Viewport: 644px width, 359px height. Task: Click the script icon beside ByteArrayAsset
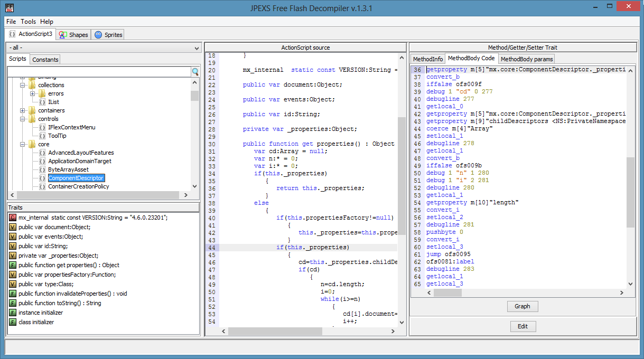pyautogui.click(x=42, y=169)
